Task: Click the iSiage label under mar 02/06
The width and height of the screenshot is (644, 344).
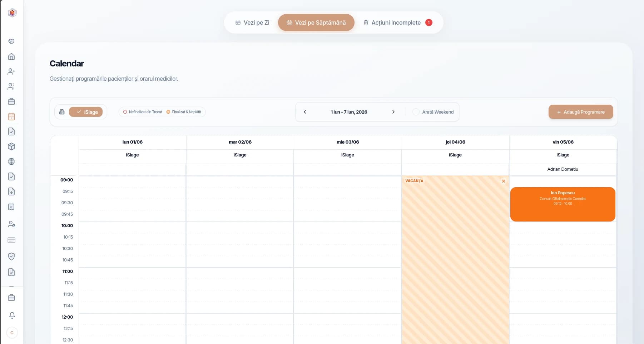Action: pyautogui.click(x=240, y=155)
